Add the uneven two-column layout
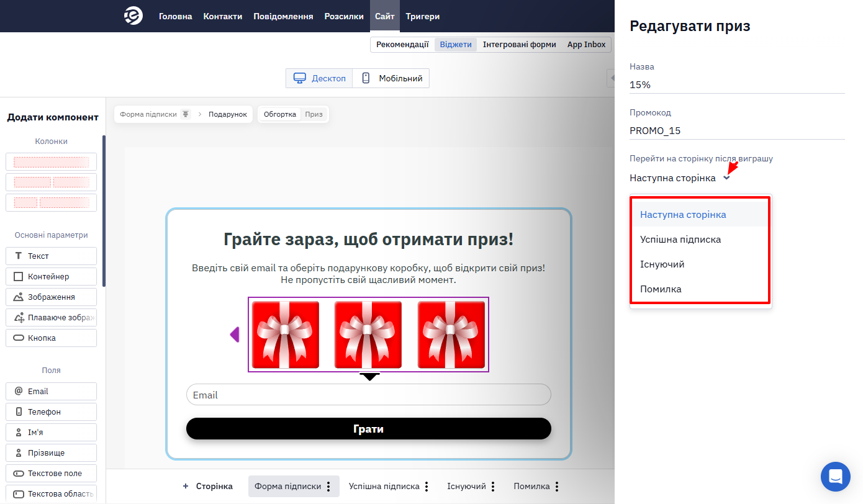This screenshot has width=863, height=504. [52, 203]
